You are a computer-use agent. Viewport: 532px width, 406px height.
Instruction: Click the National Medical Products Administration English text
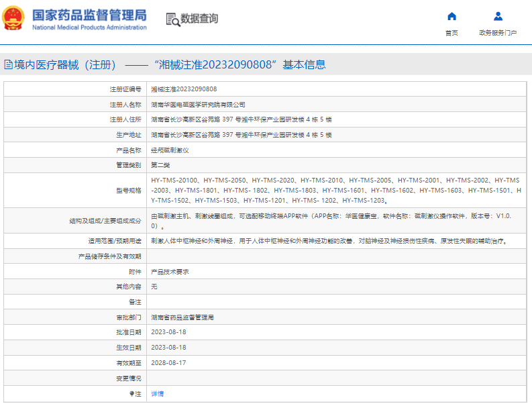pos(89,28)
